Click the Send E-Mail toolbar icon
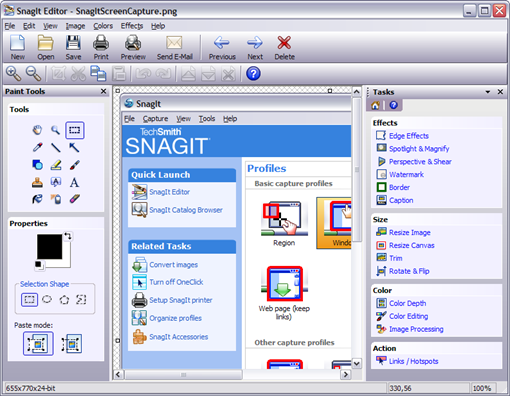Screen dimensions: 510x396 point(175,48)
